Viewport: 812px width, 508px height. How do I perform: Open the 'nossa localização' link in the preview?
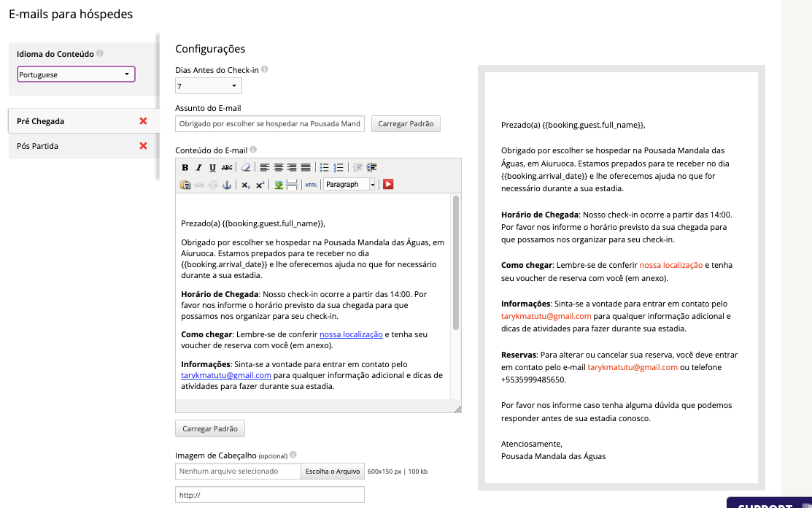pyautogui.click(x=671, y=265)
